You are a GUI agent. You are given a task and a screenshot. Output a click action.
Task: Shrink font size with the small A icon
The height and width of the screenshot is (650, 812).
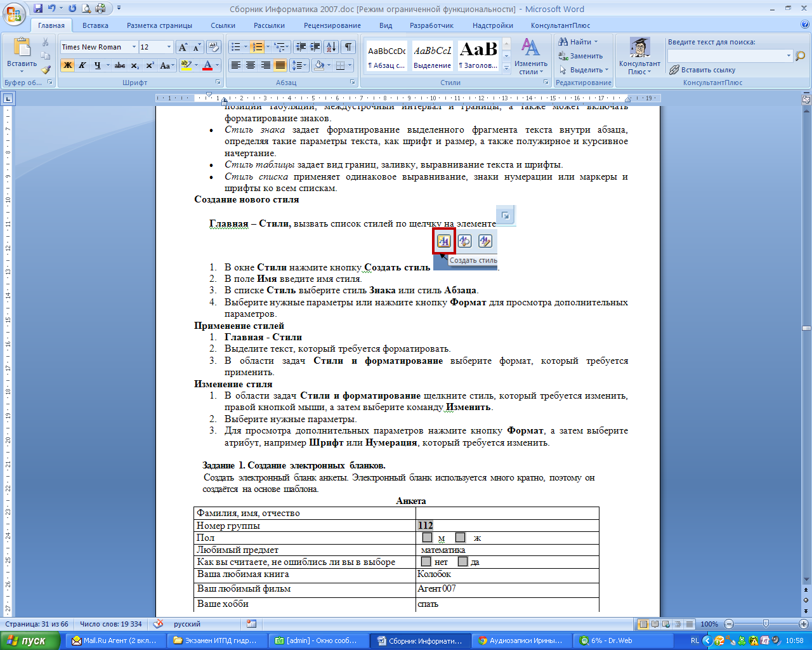pyautogui.click(x=197, y=47)
